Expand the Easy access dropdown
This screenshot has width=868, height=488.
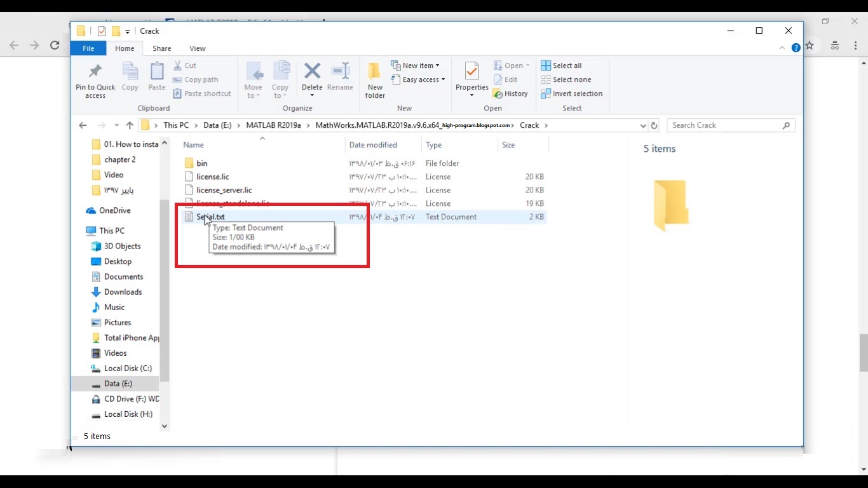pos(418,79)
